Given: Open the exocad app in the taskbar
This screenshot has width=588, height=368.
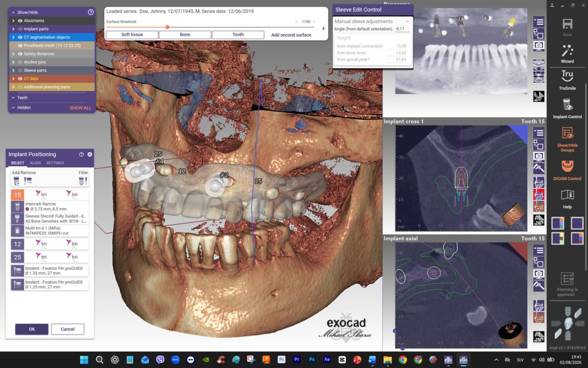Looking at the screenshot, I should point(447,360).
